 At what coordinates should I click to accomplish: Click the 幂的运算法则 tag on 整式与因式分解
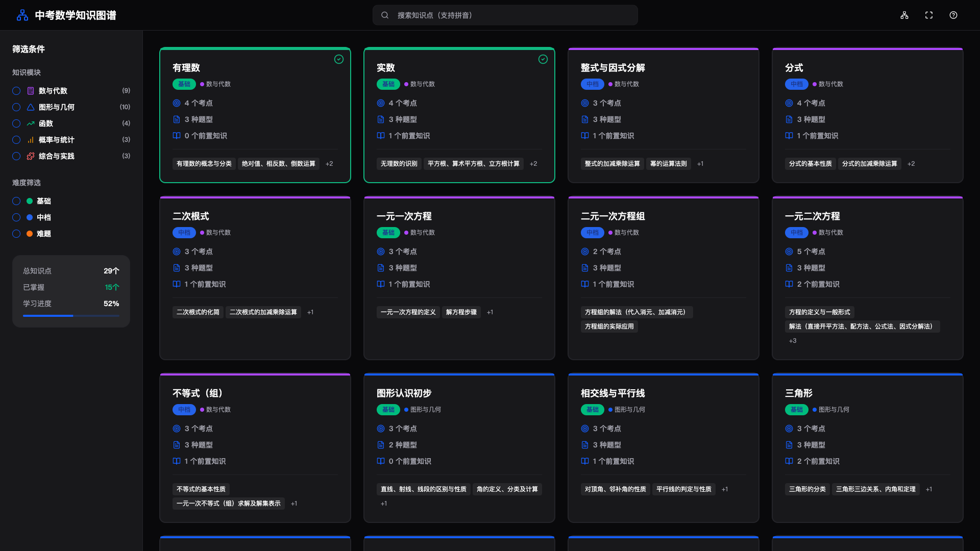pos(669,164)
